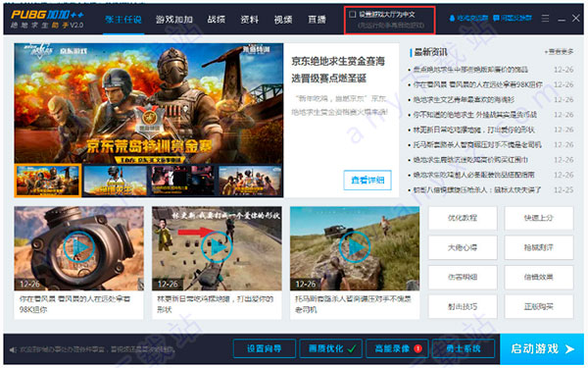The height and width of the screenshot is (368, 588).
Task: Click the PUBG加加 logo
Action: pyautogui.click(x=47, y=19)
